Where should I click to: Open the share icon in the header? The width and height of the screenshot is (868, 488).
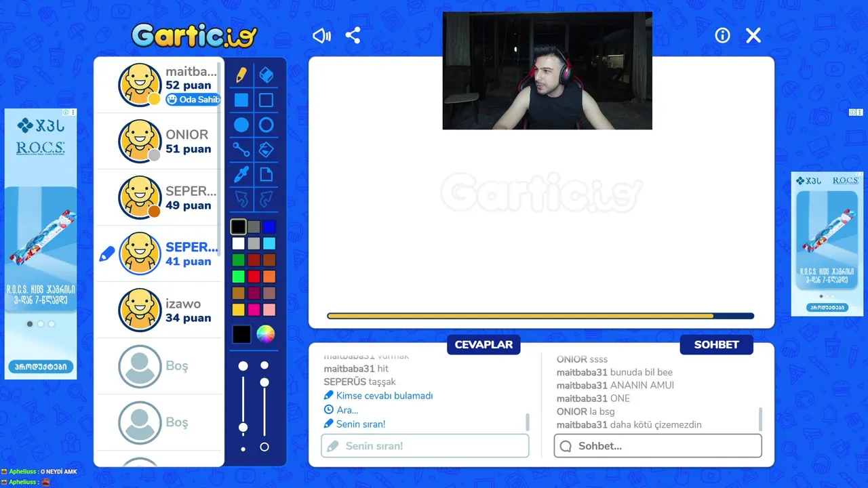(x=353, y=35)
